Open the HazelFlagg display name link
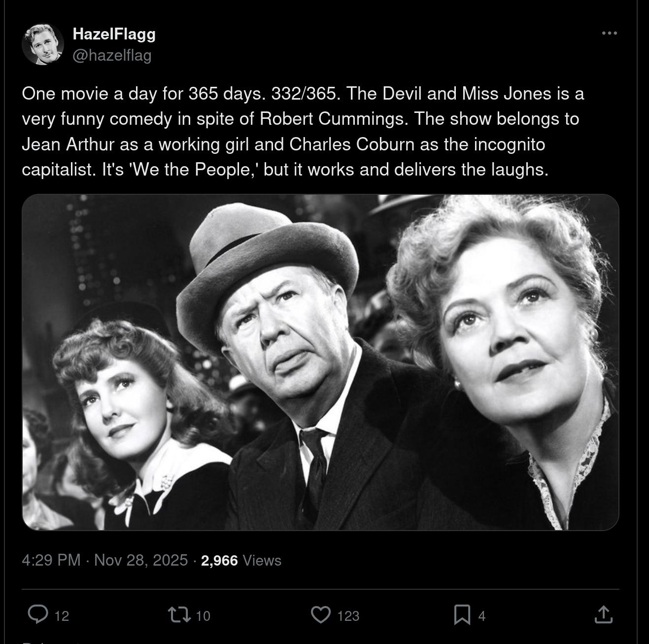 coord(114,34)
